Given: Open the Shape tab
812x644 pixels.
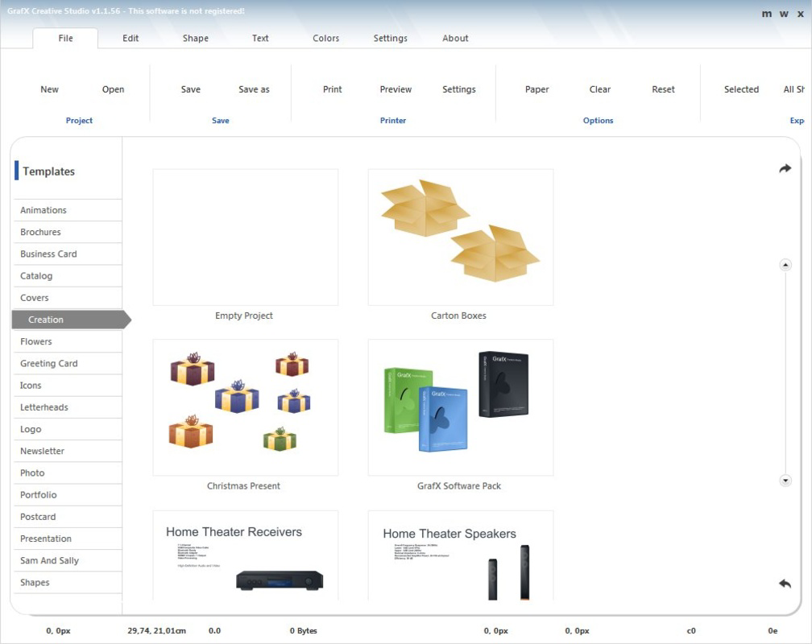Looking at the screenshot, I should [196, 39].
